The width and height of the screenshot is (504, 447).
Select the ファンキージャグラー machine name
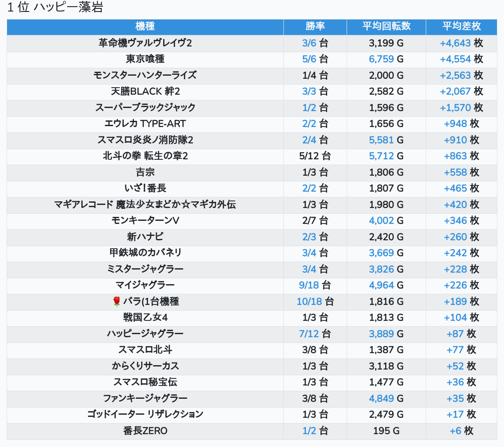(145, 398)
